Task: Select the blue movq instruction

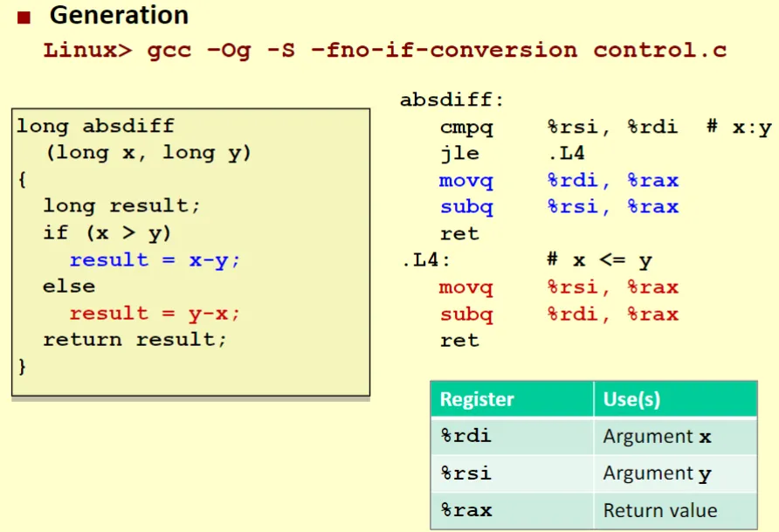Action: tap(466, 181)
